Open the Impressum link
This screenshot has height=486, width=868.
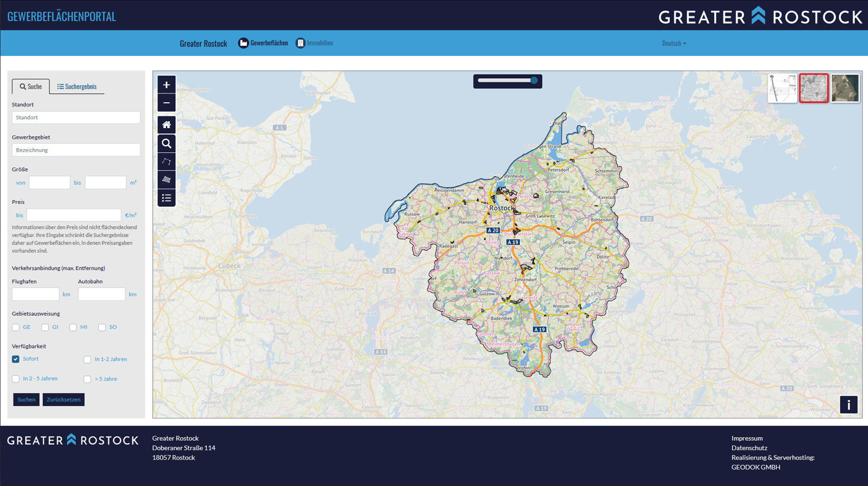pos(747,438)
